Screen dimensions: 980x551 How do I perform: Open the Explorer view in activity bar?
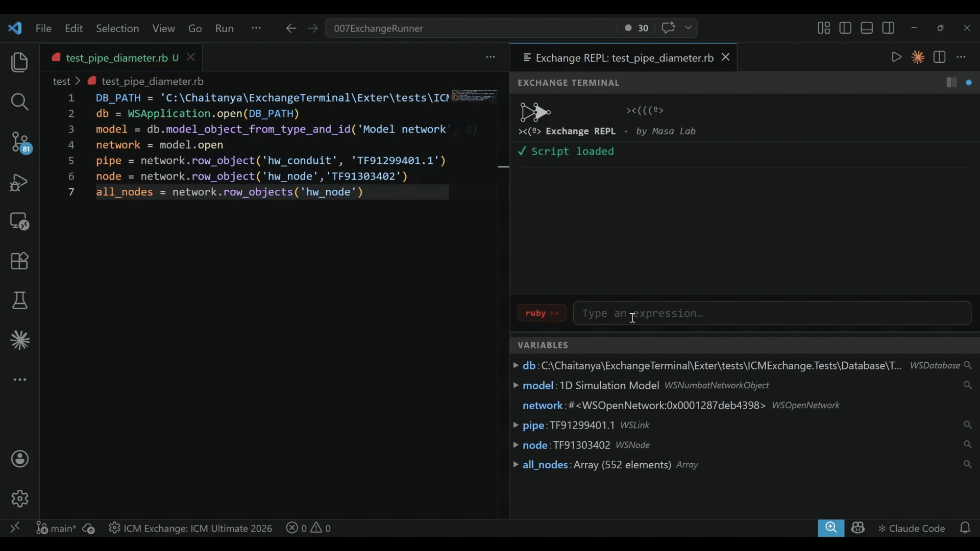click(x=19, y=62)
